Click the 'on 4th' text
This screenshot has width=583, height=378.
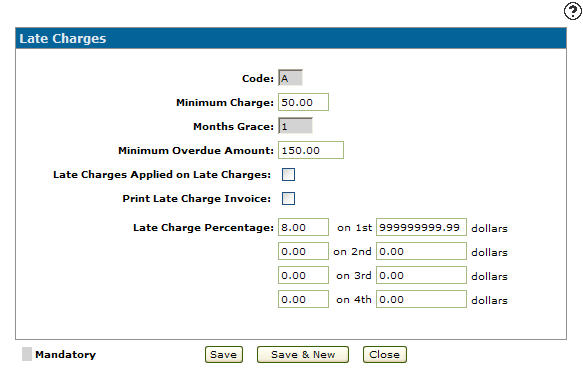354,300
